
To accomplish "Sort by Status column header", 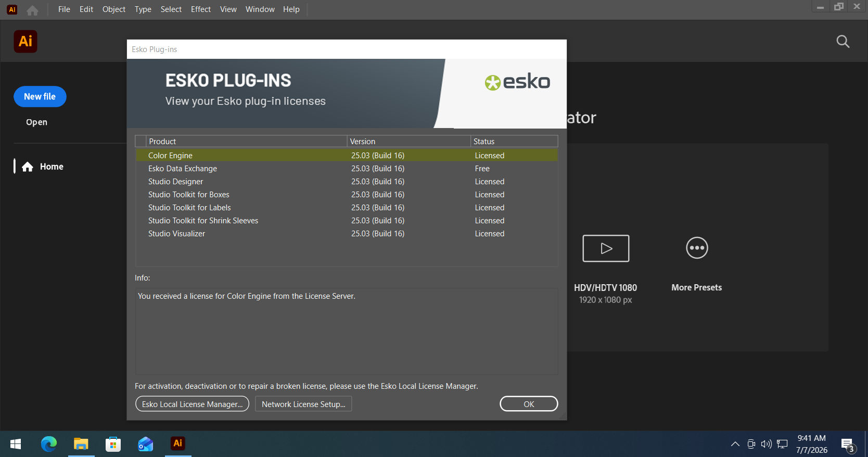I will click(514, 142).
